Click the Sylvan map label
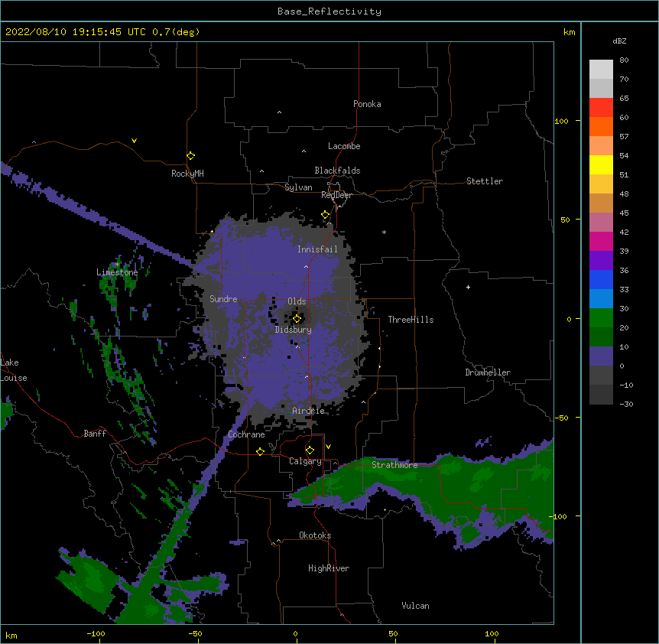This screenshot has width=659, height=644. 298,187
